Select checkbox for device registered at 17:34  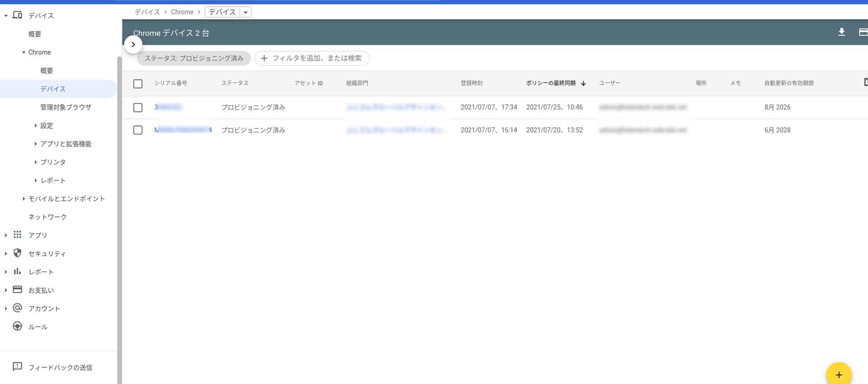coord(138,108)
